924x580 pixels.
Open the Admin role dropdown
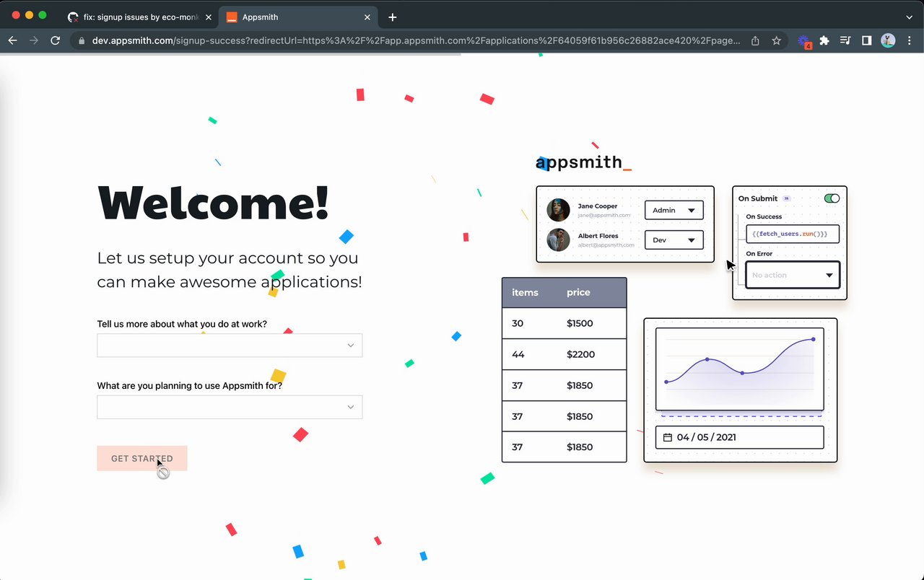(x=674, y=210)
